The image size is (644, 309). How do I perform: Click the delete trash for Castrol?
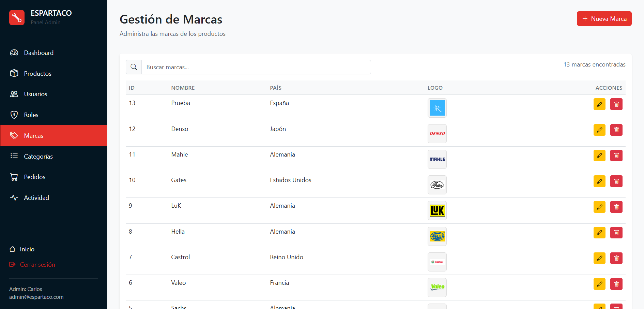tap(616, 258)
